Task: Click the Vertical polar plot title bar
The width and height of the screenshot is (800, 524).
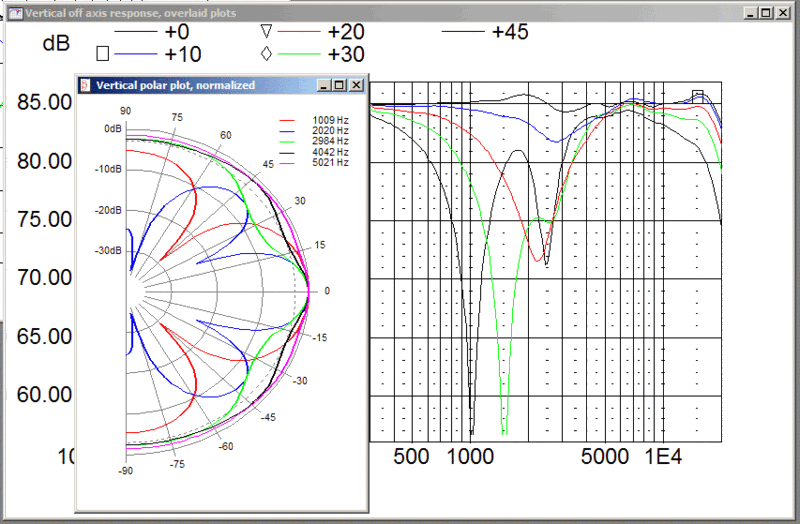Action: point(221,85)
